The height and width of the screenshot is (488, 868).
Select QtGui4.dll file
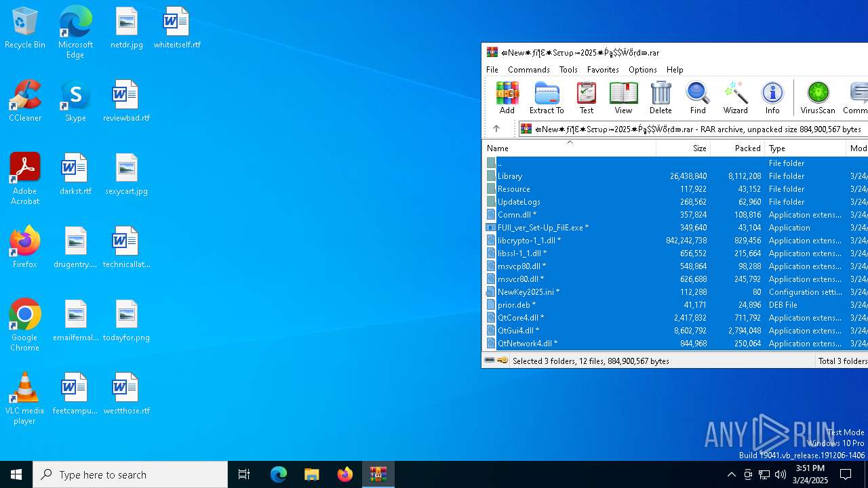[x=675, y=331]
